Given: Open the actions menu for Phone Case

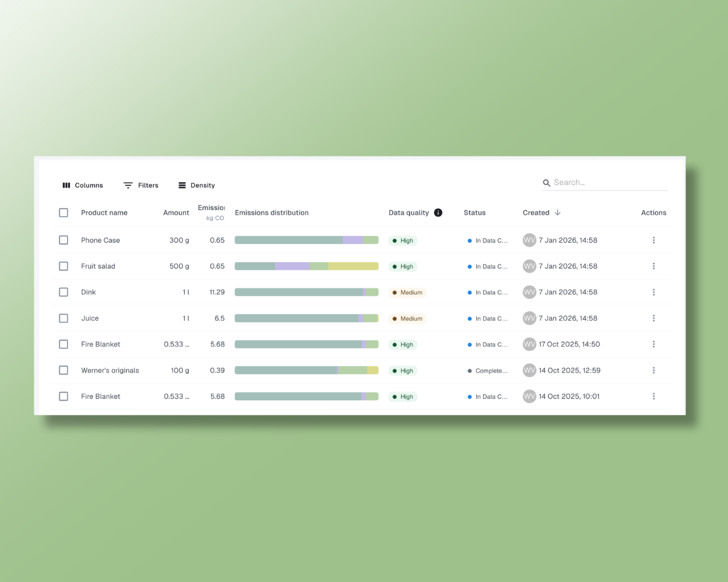Looking at the screenshot, I should [654, 240].
